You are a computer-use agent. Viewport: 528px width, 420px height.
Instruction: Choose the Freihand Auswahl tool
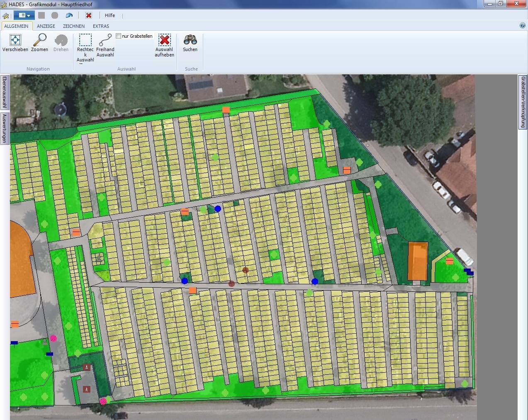tap(105, 46)
